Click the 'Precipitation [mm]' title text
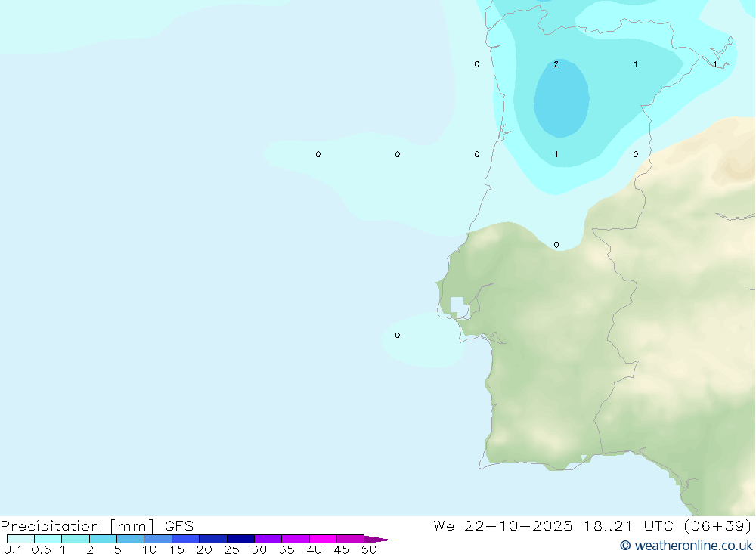 pyautogui.click(x=78, y=526)
